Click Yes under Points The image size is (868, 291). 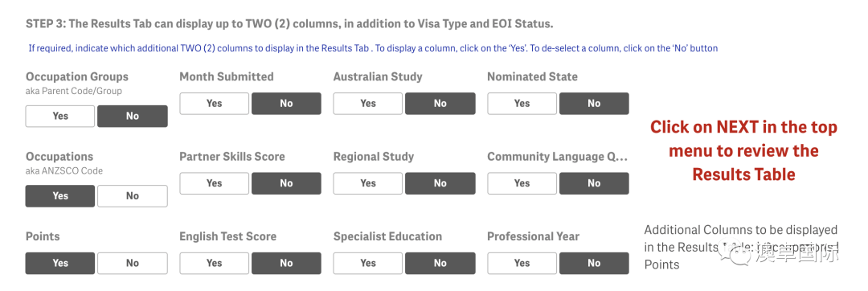60,264
